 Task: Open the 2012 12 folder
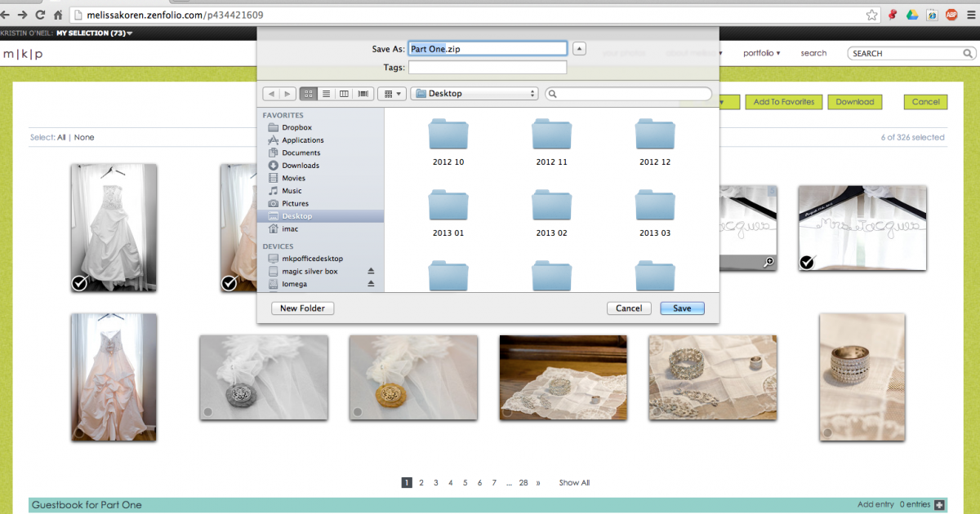(655, 142)
